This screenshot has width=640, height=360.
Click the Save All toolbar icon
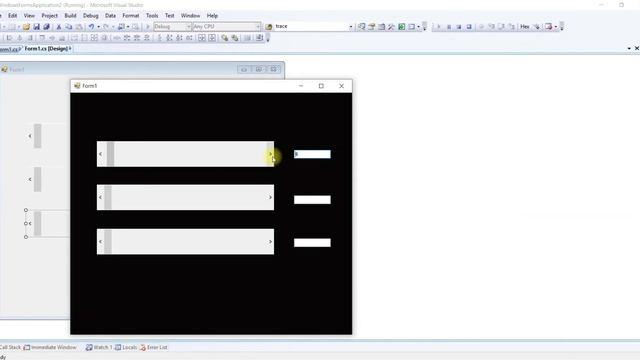pyautogui.click(x=46, y=27)
